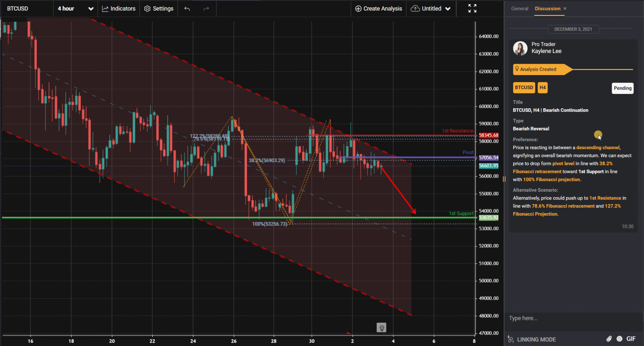Click the redo arrow icon
644x346 pixels.
(x=206, y=9)
